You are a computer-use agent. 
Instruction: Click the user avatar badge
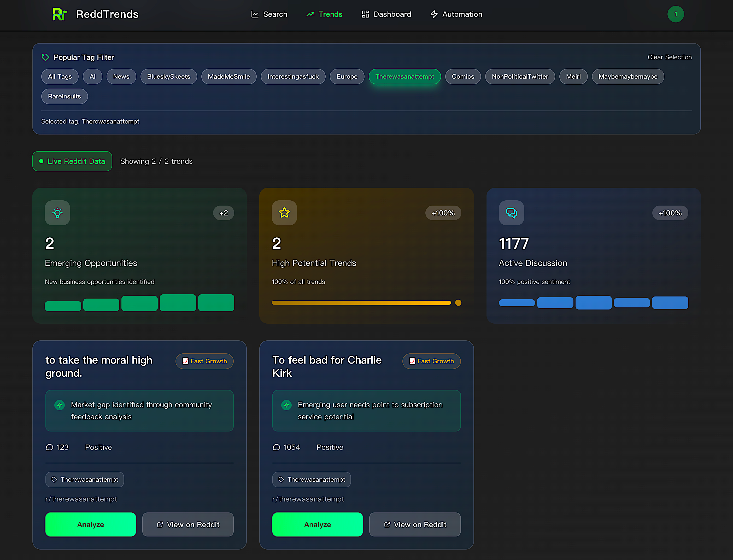[675, 14]
